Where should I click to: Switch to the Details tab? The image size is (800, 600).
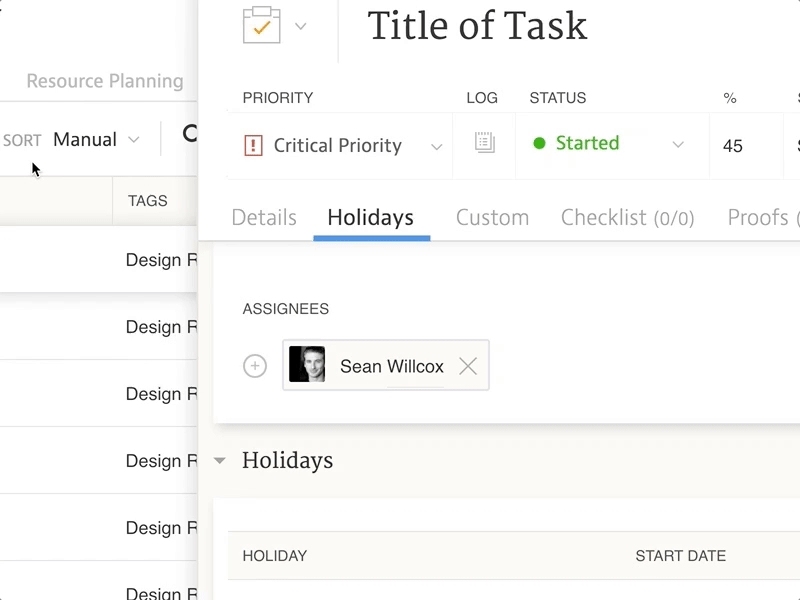[x=264, y=217]
